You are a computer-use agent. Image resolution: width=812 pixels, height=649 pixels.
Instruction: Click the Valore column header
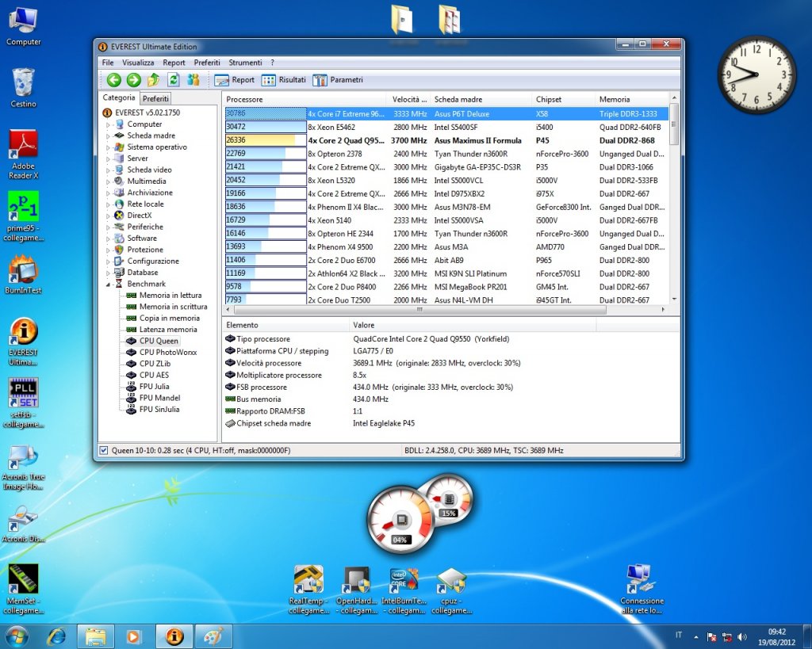tap(473, 325)
